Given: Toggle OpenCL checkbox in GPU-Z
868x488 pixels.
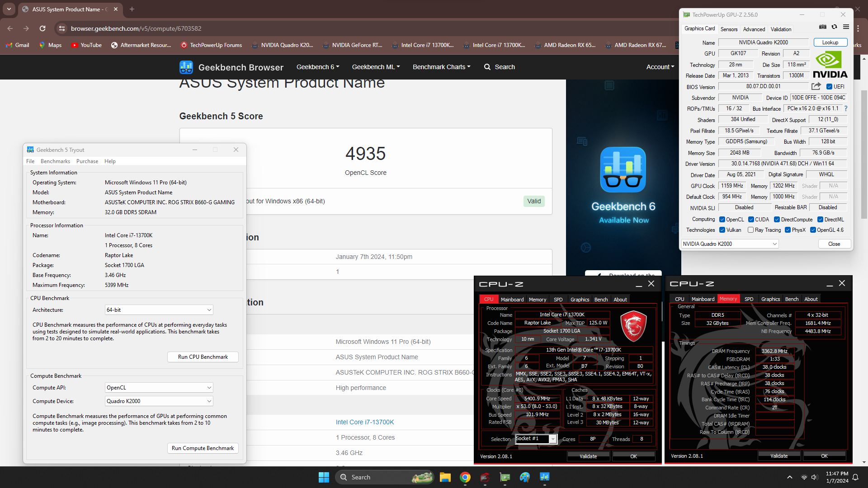Looking at the screenshot, I should tap(722, 220).
